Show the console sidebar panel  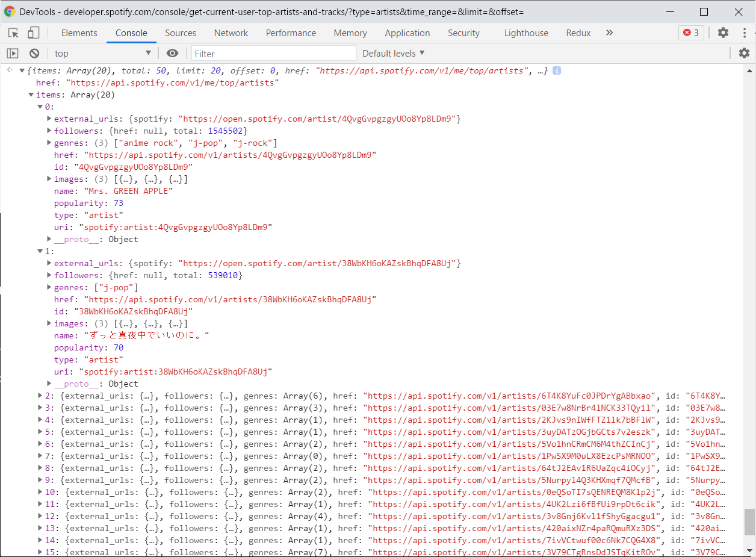click(13, 54)
